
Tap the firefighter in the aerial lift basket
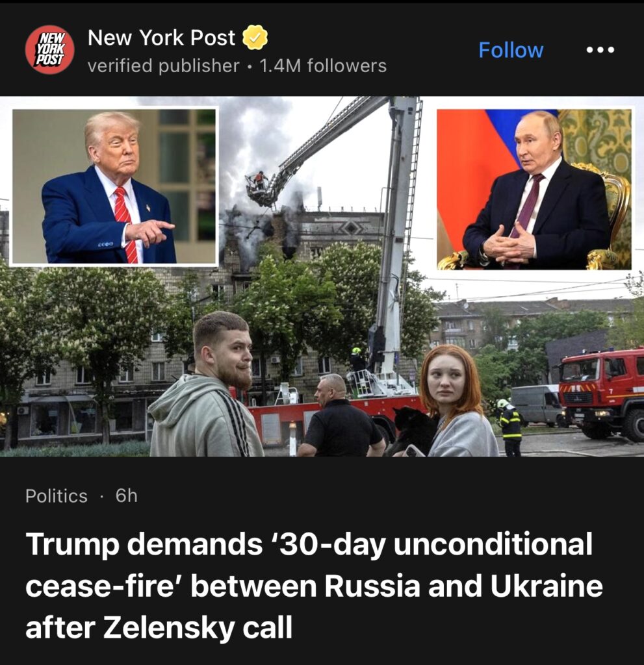[x=259, y=181]
